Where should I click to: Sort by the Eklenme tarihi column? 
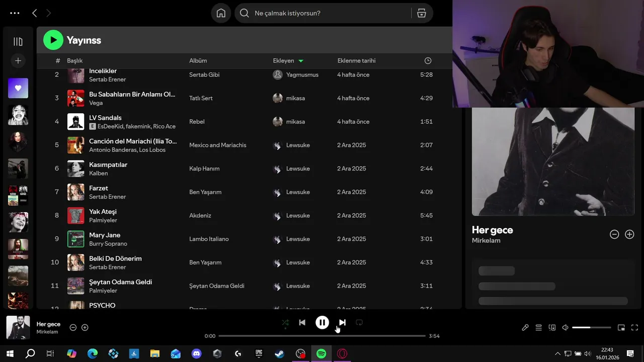[356, 61]
